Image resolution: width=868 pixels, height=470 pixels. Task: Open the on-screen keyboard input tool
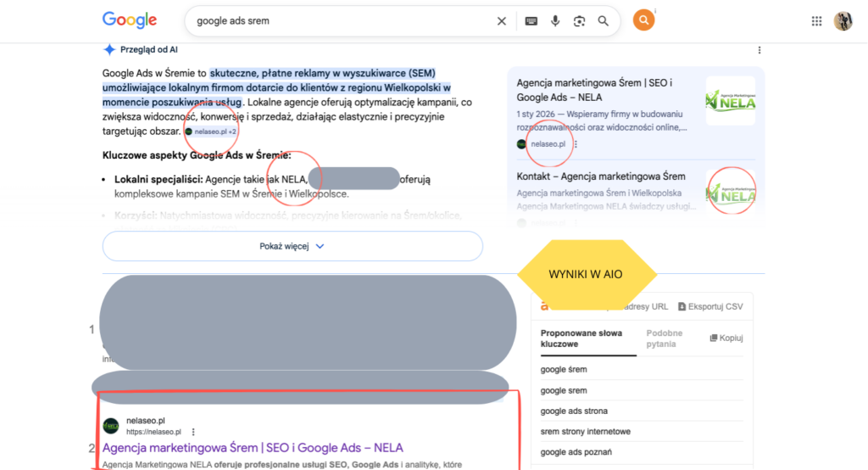pyautogui.click(x=531, y=21)
